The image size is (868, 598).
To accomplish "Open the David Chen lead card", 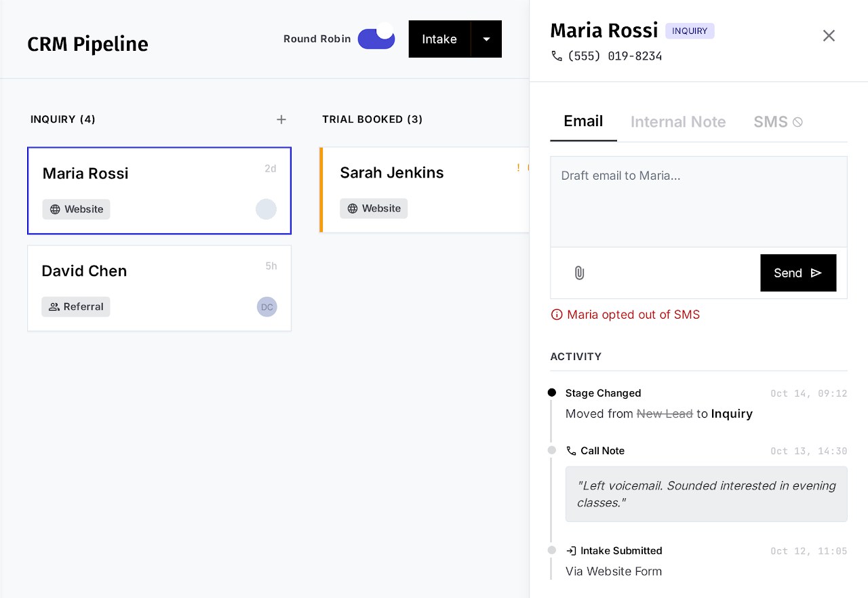I will [x=159, y=288].
